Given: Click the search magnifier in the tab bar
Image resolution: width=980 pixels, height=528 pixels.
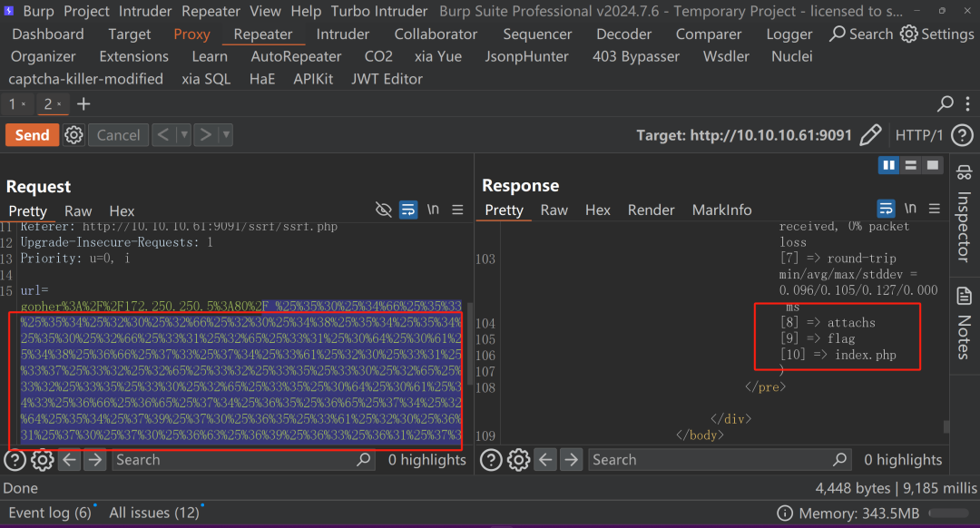Looking at the screenshot, I should click(945, 103).
